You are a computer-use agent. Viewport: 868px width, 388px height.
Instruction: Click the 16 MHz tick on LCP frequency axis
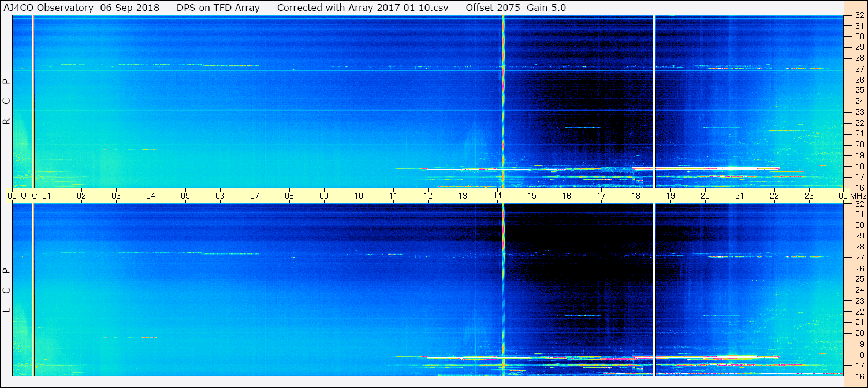[859, 376]
